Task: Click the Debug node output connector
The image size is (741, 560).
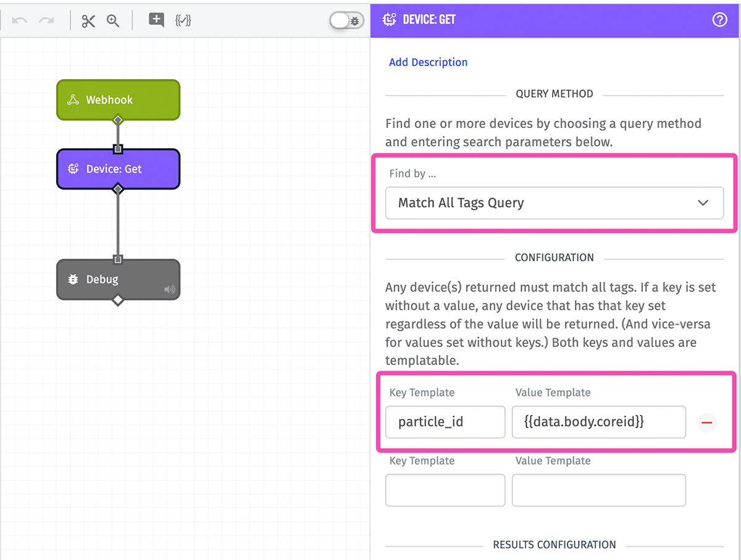Action: [x=118, y=300]
